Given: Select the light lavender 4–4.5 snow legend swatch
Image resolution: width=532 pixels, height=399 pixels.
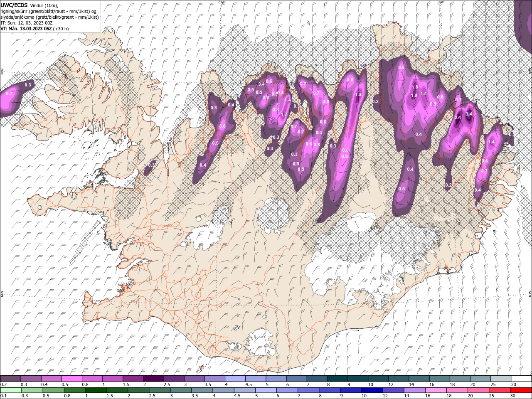Looking at the screenshot, I should point(235,379).
